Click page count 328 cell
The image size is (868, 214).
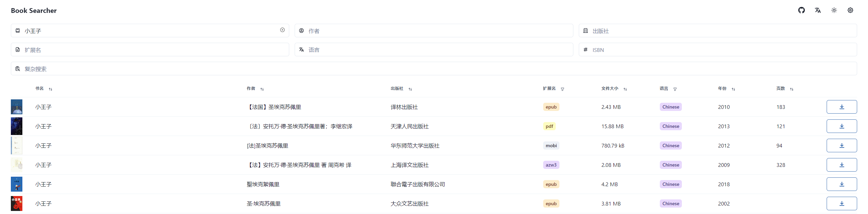coord(781,165)
